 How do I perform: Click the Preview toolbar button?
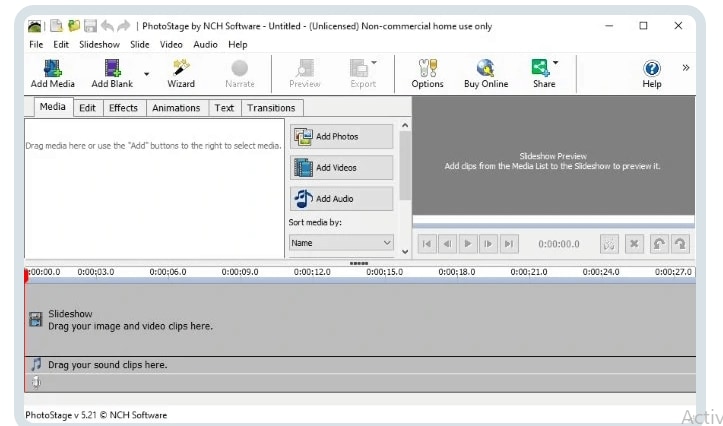pyautogui.click(x=305, y=74)
